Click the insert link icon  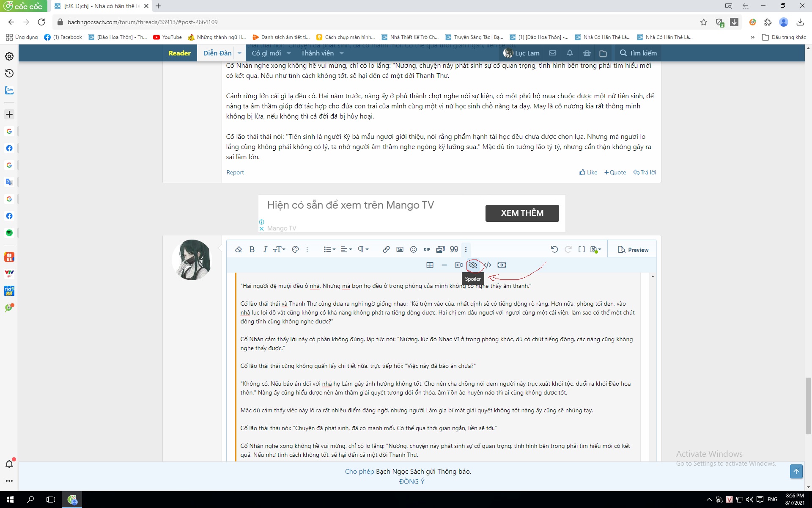386,249
